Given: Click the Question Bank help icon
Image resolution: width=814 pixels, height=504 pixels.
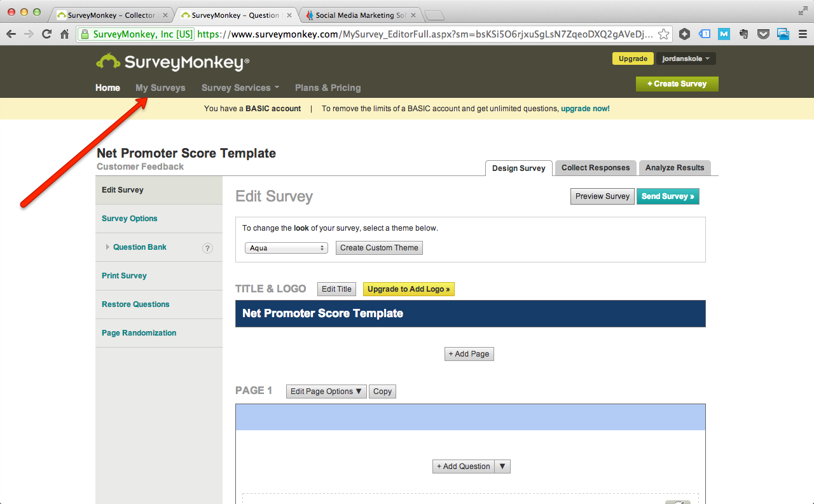Looking at the screenshot, I should 207,248.
